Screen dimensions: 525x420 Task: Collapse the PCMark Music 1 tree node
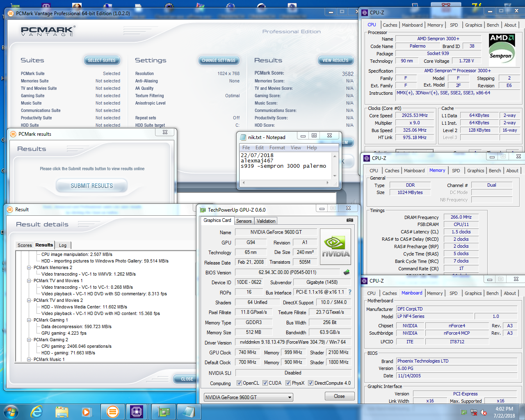[x=29, y=359]
